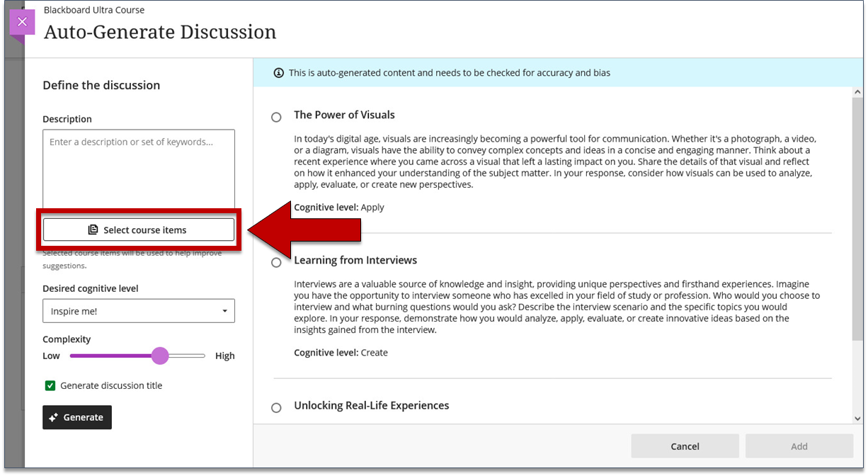Click the info icon in notice banner
The width and height of the screenshot is (868, 476).
278,73
